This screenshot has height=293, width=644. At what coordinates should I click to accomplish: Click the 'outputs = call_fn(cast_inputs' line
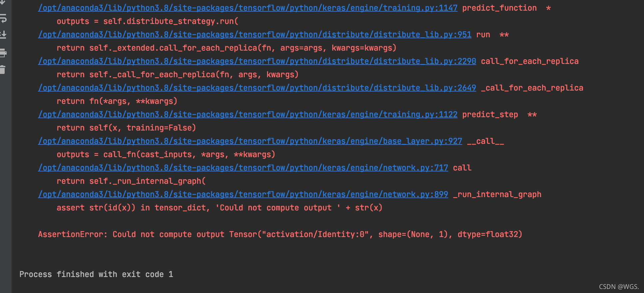pyautogui.click(x=166, y=154)
